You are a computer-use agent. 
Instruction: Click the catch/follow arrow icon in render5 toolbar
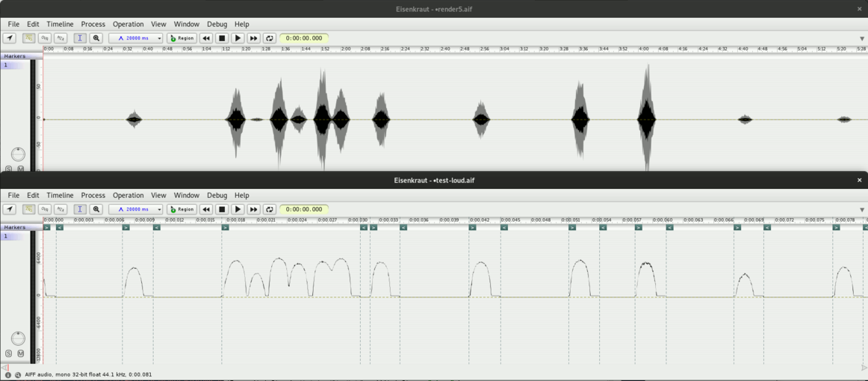click(x=10, y=38)
